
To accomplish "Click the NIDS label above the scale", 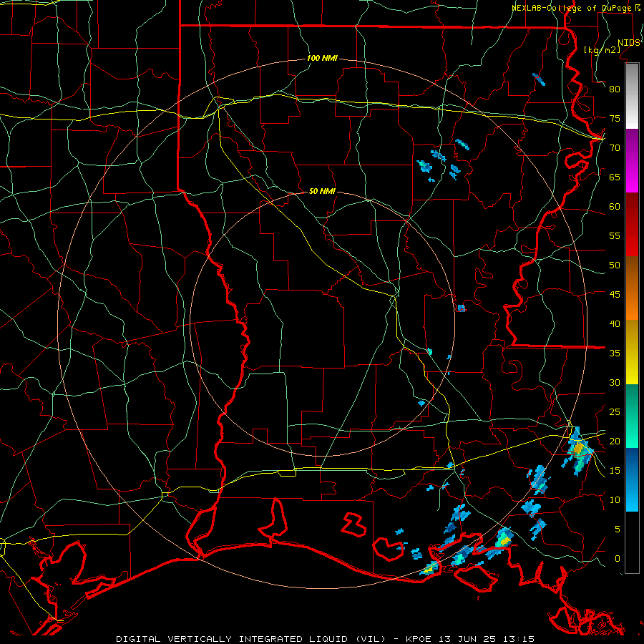I will coord(628,43).
